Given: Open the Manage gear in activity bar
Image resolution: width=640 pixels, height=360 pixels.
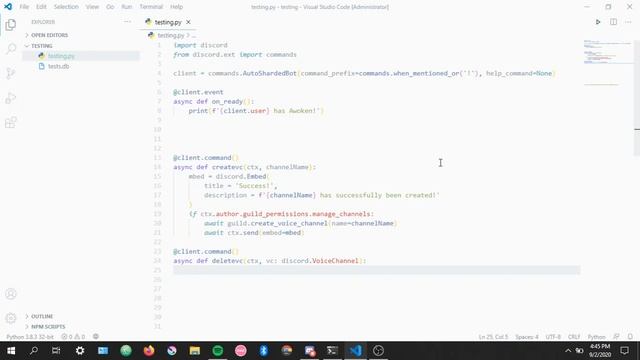Looking at the screenshot, I should click(x=11, y=318).
